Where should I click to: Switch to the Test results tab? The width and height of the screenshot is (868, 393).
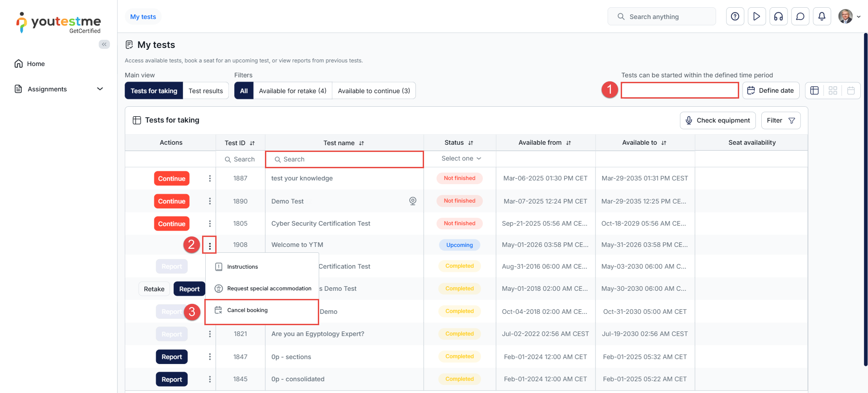206,91
